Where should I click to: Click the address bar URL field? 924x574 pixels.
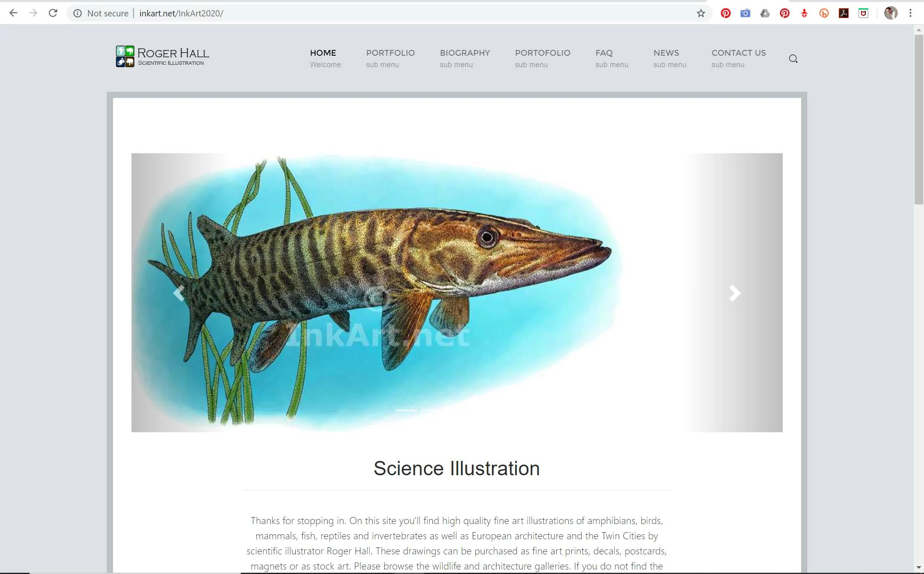(x=369, y=13)
